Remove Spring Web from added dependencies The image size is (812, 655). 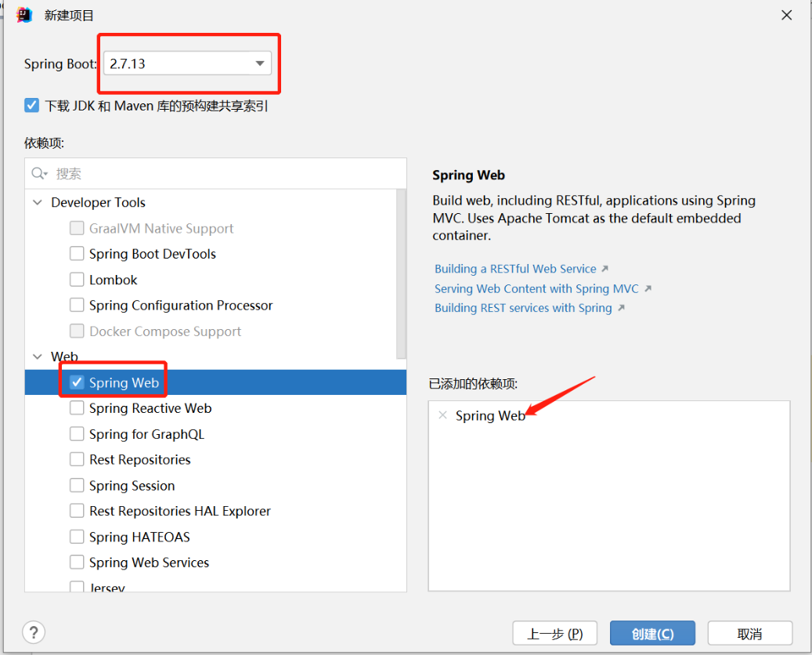click(442, 415)
